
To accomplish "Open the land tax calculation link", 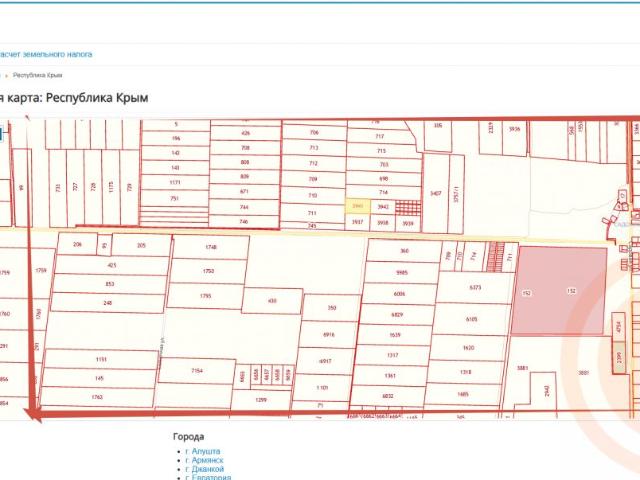I will [46, 54].
